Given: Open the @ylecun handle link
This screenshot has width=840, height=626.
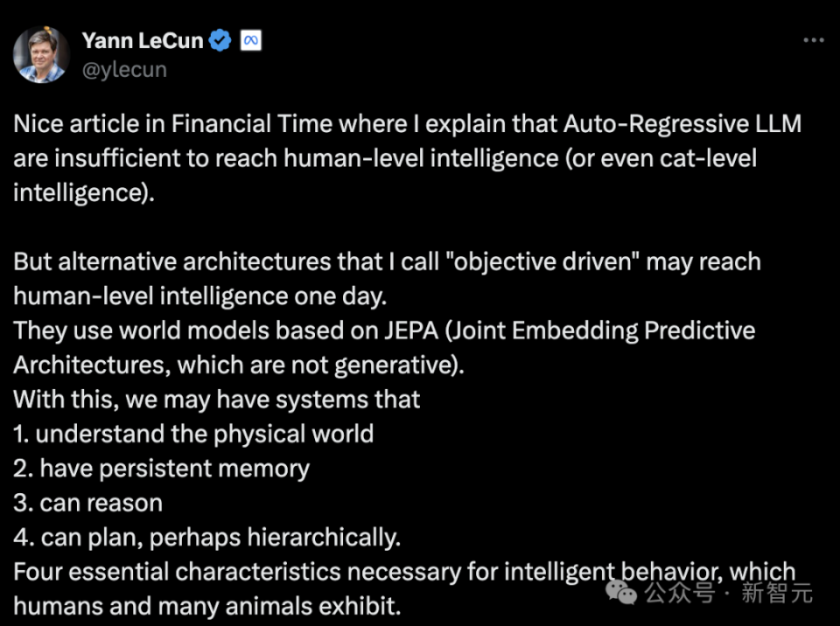Looking at the screenshot, I should 124,70.
